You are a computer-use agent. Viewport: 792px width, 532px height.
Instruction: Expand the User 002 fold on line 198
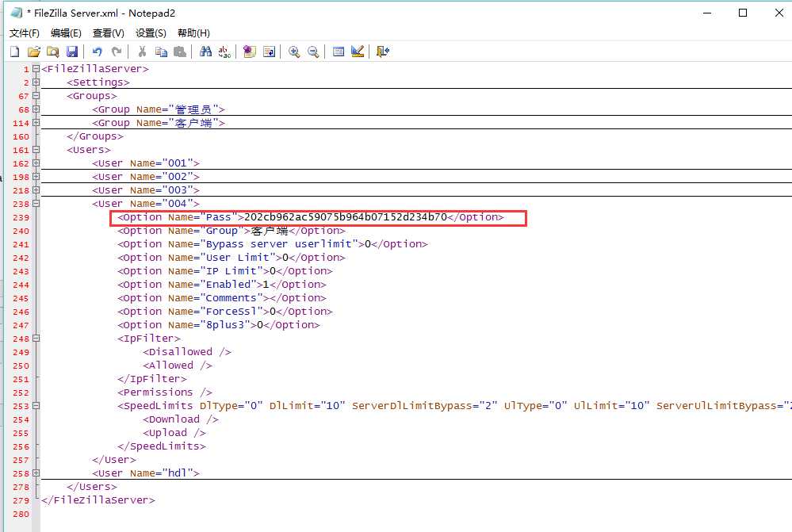point(36,177)
